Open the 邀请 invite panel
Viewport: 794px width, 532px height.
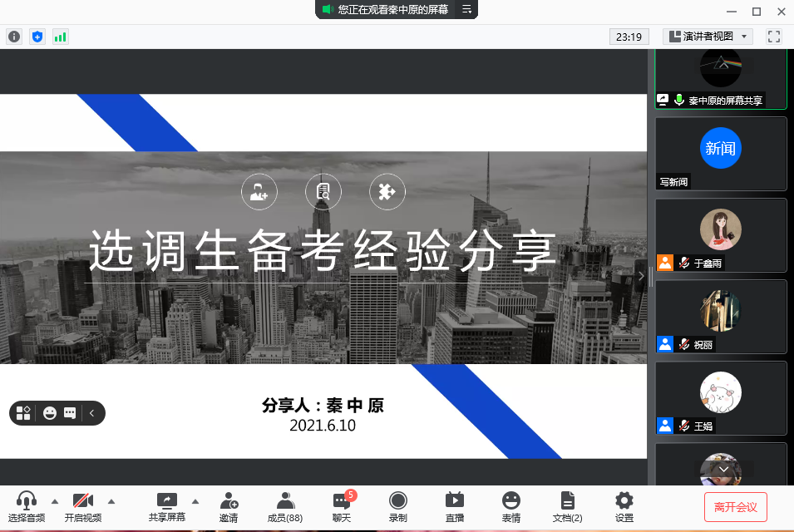coord(229,507)
